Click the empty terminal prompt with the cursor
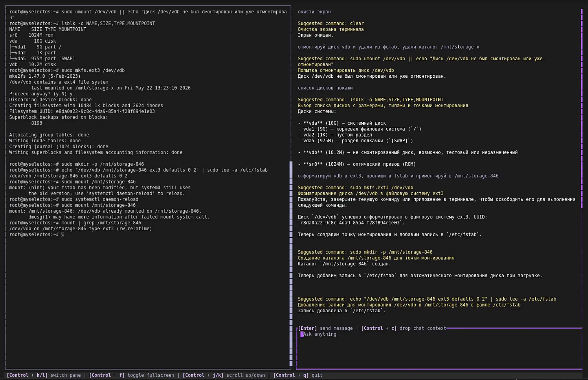Screen dimensions: 588x380 click(x=37, y=235)
